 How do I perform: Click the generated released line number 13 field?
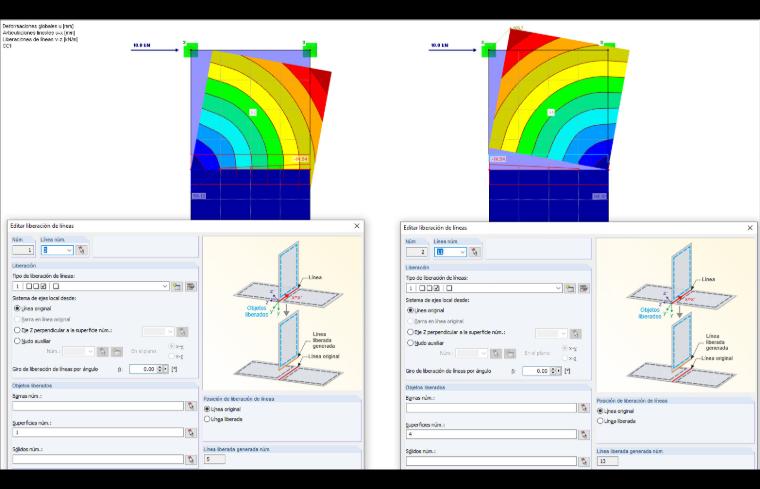coord(608,461)
